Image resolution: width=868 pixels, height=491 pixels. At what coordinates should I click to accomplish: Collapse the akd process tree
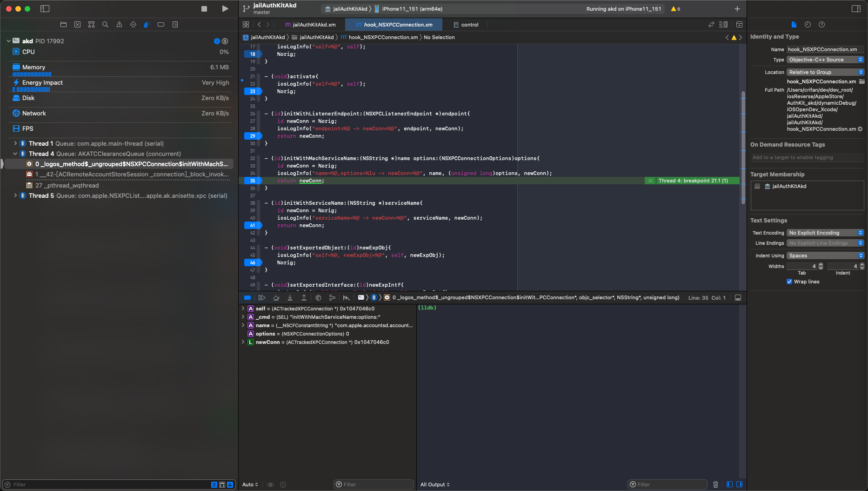8,41
